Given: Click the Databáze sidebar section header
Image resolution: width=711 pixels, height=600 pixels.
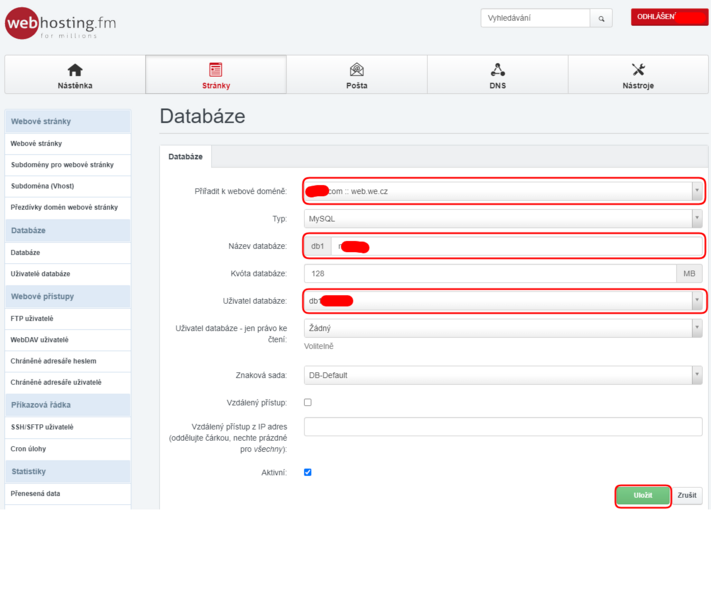Looking at the screenshot, I should click(x=68, y=230).
